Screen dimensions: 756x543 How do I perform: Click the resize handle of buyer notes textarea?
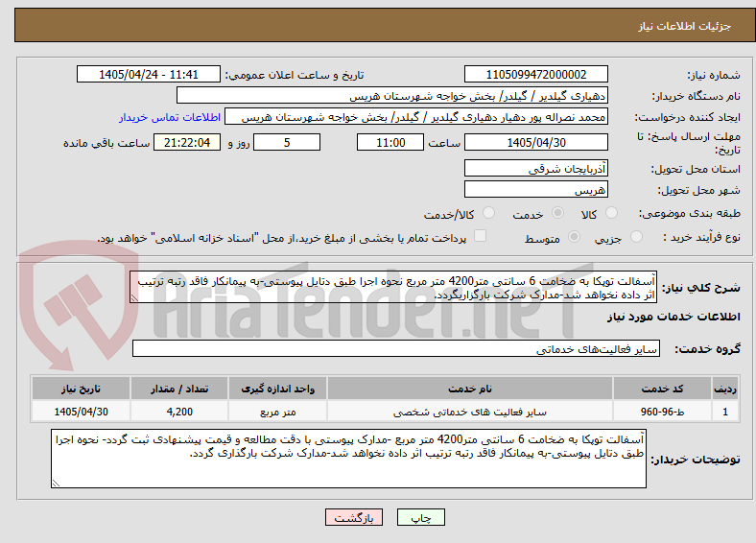pos(56,484)
